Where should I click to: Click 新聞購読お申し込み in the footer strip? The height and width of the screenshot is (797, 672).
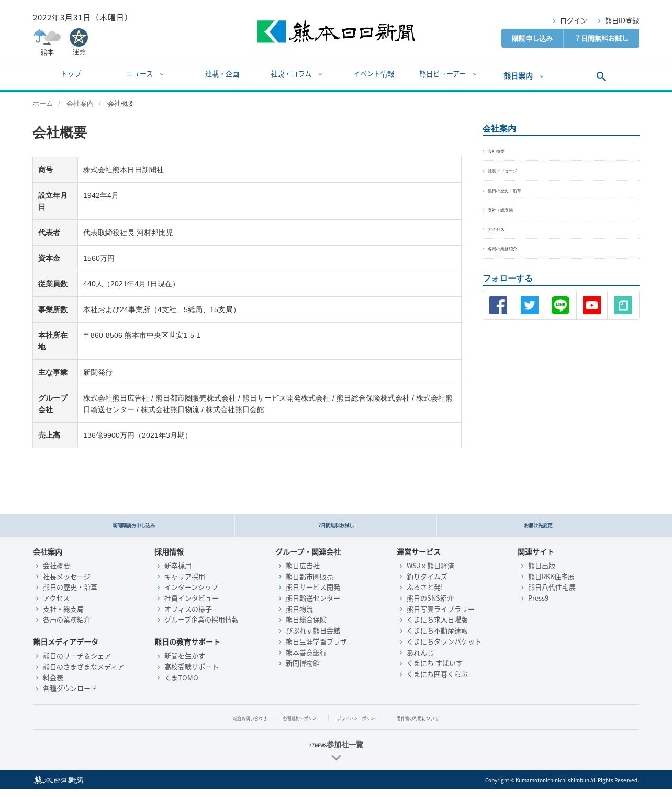pos(133,525)
